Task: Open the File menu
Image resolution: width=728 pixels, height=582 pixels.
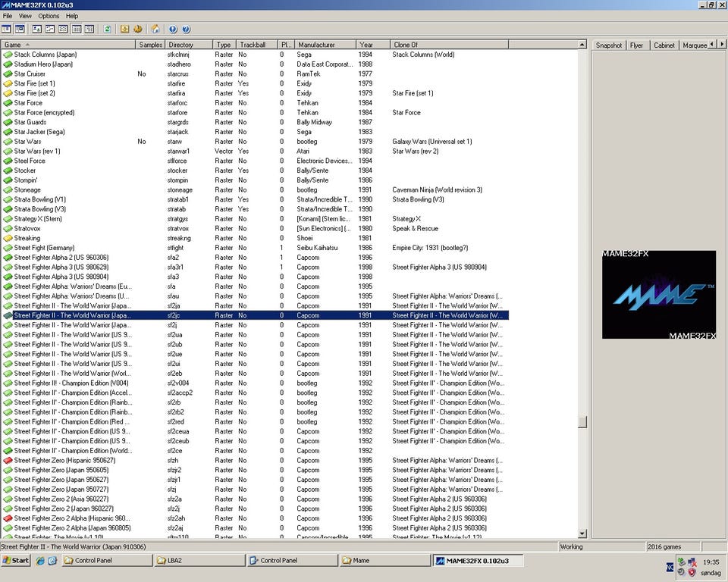Action: coord(8,16)
